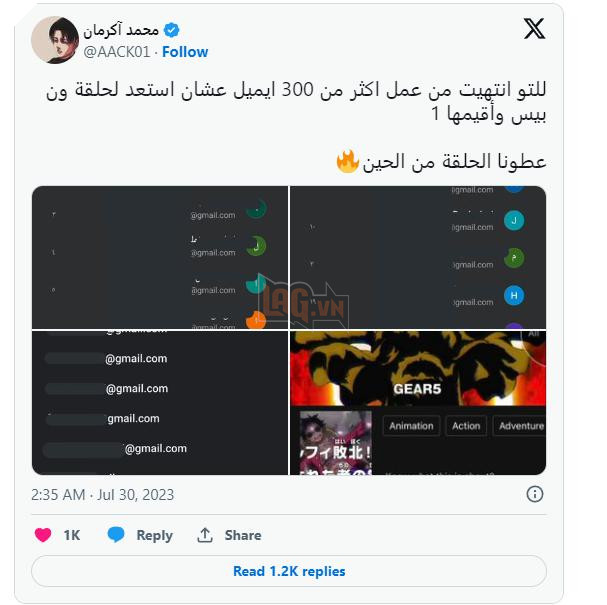
Task: Click the Share text label
Action: (243, 535)
